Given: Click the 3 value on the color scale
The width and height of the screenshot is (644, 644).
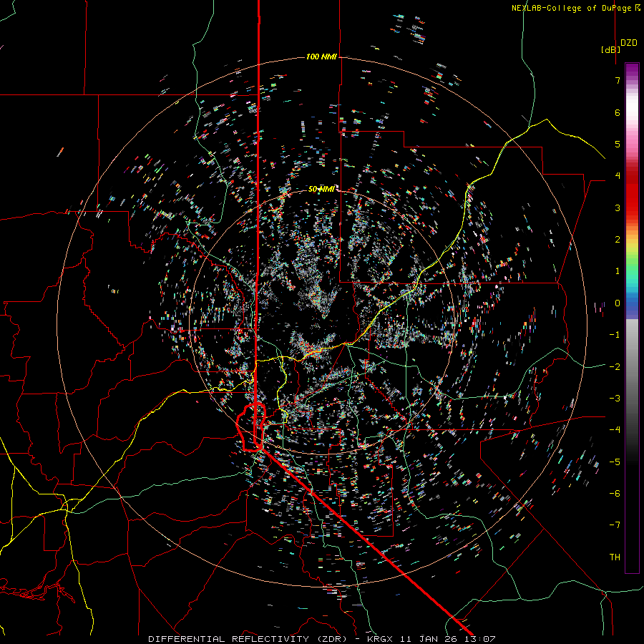Looking at the screenshot, I should point(618,208).
